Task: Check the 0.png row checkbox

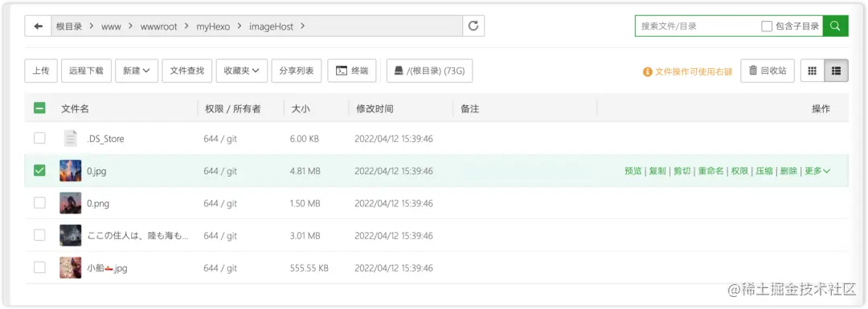Action: tap(39, 203)
